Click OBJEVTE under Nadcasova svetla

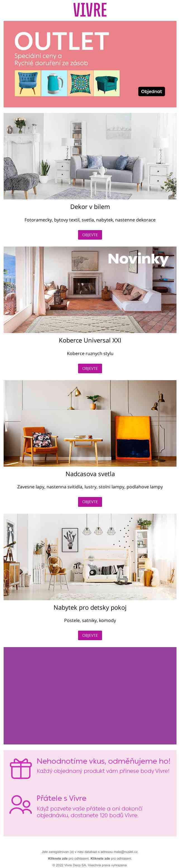point(90,502)
